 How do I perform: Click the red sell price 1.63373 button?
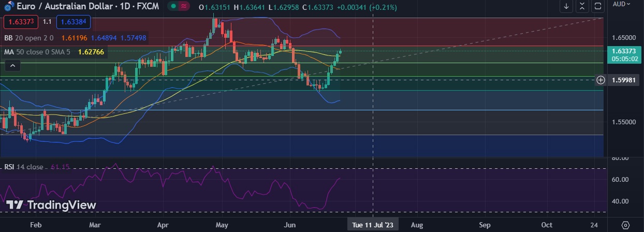[x=20, y=22]
